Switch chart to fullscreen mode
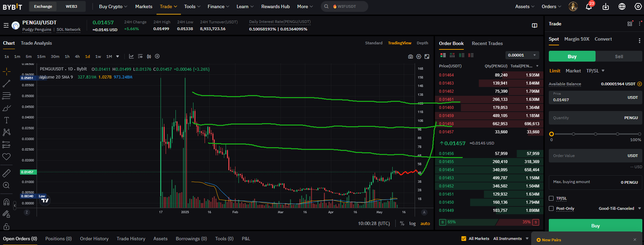The width and height of the screenshot is (644, 245). [426, 56]
